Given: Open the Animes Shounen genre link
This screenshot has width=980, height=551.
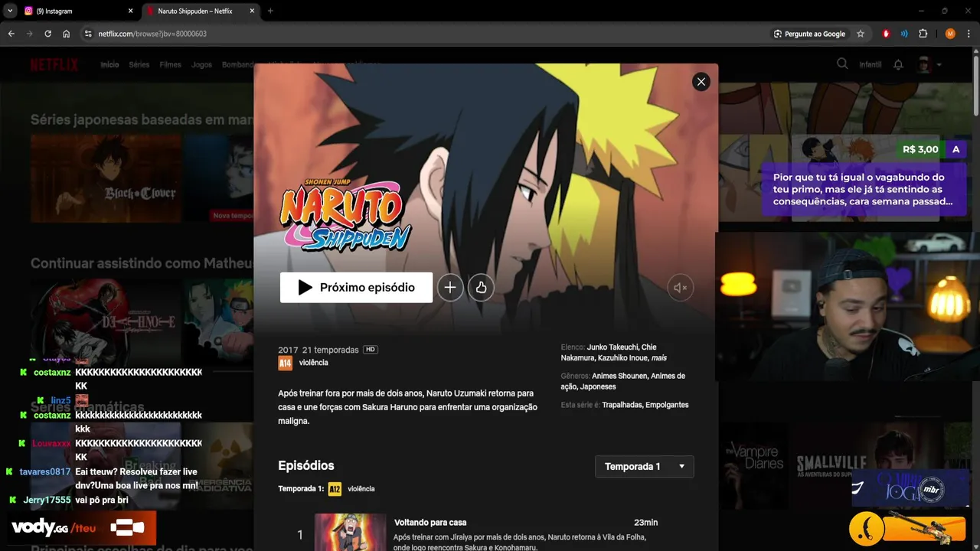Looking at the screenshot, I should (x=619, y=377).
